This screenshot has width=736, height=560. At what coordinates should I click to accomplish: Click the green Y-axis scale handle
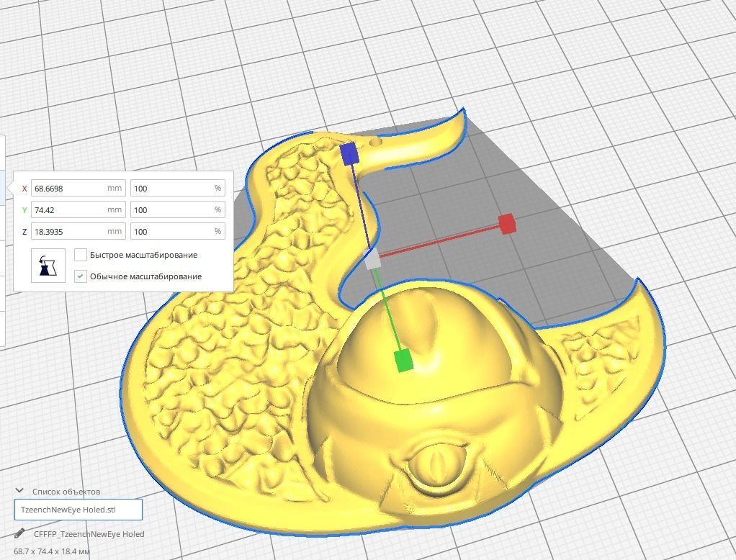[x=403, y=361]
